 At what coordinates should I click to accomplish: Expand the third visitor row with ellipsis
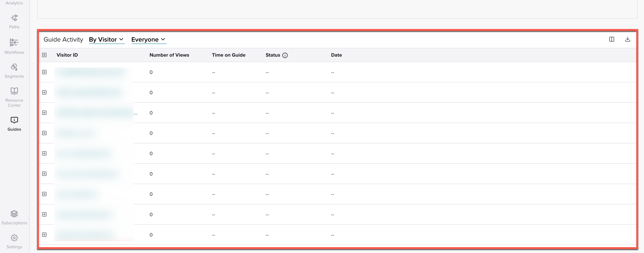click(44, 113)
